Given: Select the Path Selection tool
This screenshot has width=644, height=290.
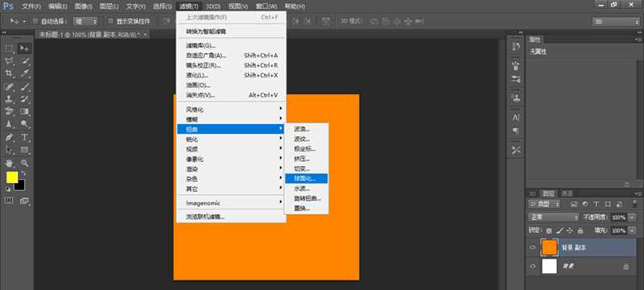Looking at the screenshot, I should [9, 150].
